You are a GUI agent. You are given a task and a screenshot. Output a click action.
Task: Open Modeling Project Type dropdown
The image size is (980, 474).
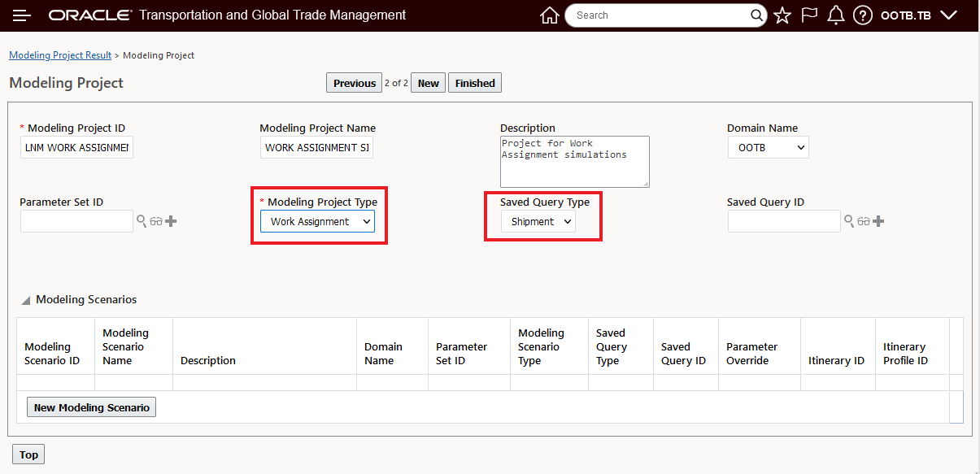coord(317,221)
